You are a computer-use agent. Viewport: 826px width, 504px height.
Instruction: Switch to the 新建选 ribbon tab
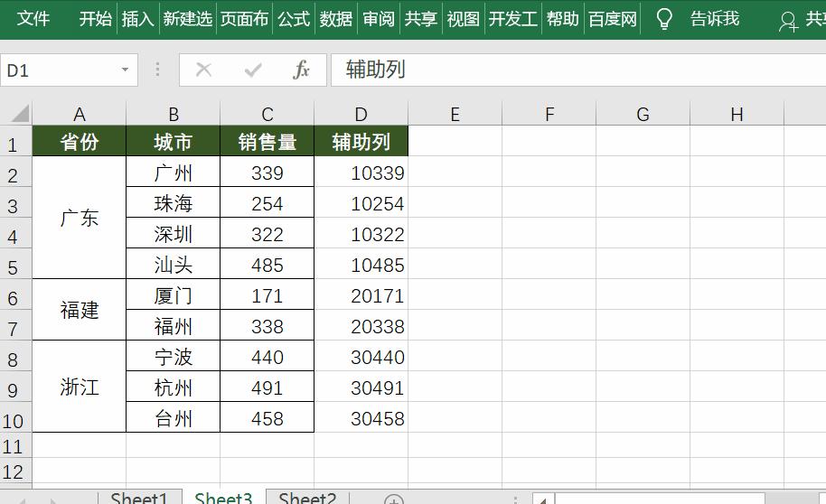click(188, 19)
